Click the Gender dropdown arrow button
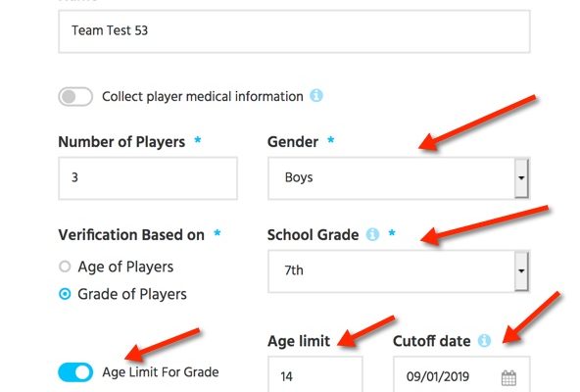The image size is (580, 392). pos(521,178)
